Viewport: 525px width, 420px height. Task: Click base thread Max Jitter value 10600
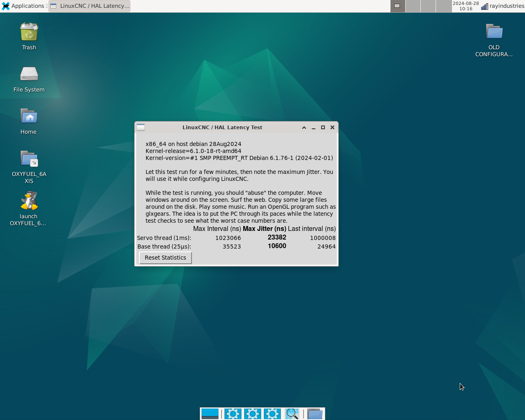(277, 246)
